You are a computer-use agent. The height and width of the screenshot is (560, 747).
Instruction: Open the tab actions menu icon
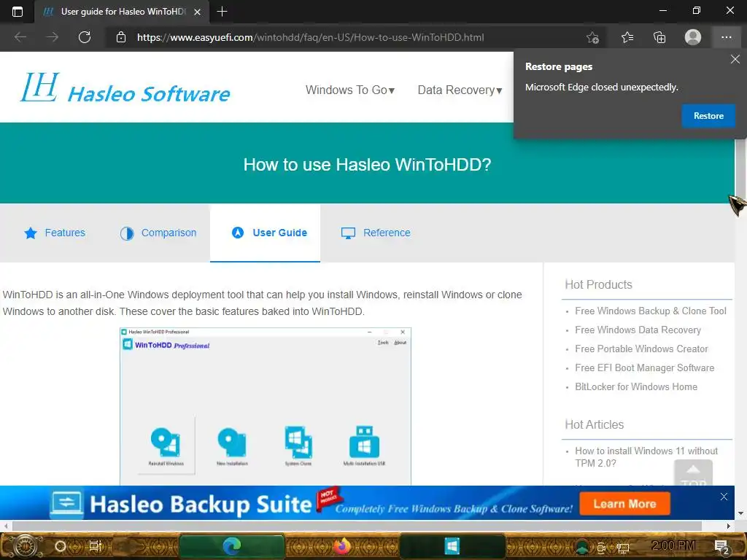(x=18, y=12)
